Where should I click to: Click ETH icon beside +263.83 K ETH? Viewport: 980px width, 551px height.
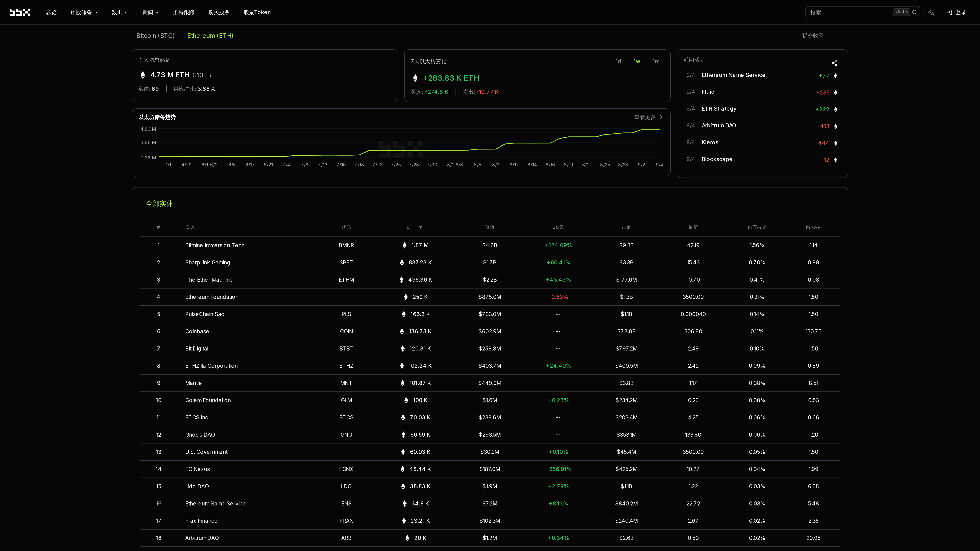coord(415,78)
